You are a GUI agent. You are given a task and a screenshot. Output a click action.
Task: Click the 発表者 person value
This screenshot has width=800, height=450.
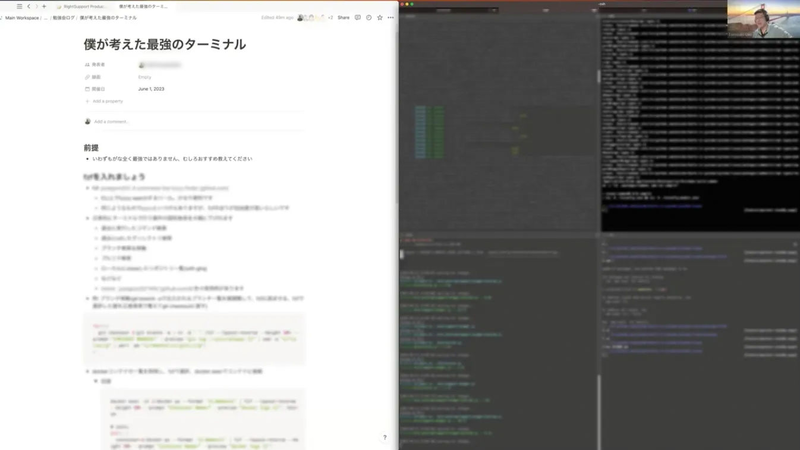160,65
